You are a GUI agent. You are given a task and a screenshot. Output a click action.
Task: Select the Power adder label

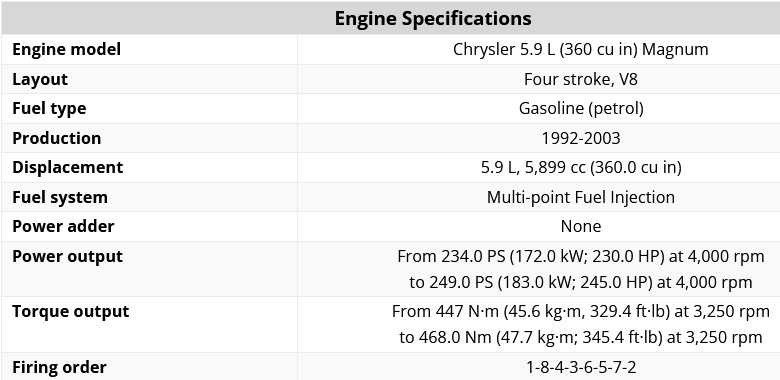(63, 226)
